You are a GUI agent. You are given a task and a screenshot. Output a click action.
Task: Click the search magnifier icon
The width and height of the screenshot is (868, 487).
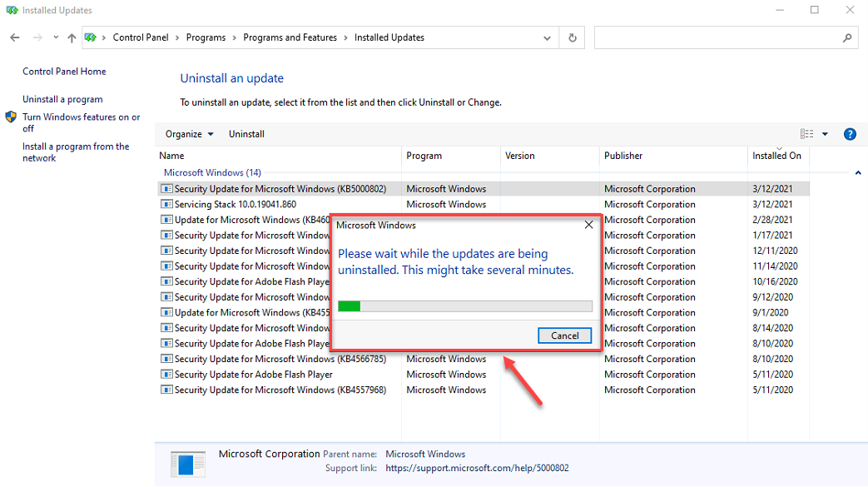(847, 37)
